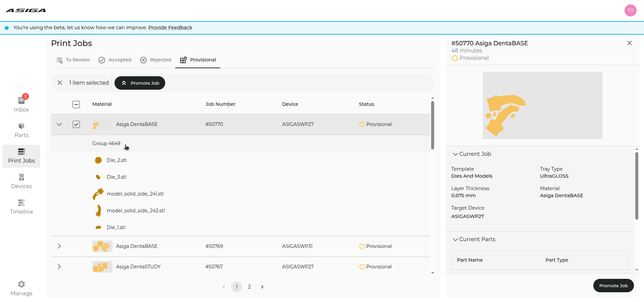Click the job list vertical scrollbar

432,125
